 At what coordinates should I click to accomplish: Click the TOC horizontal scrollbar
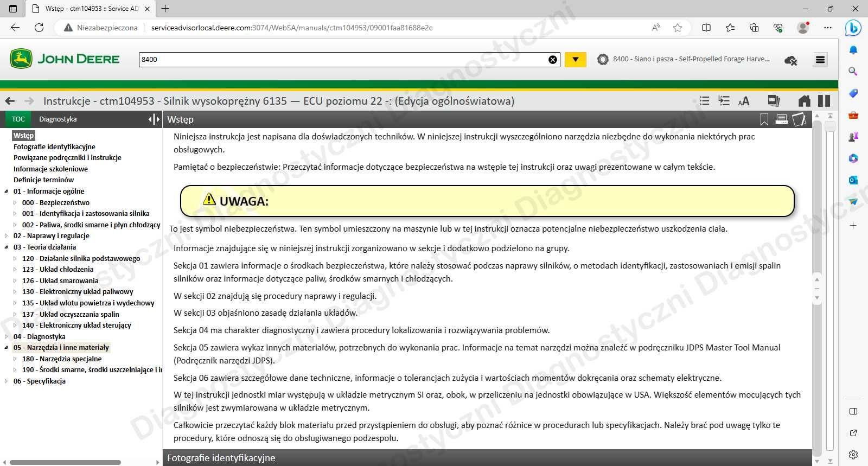65,462
